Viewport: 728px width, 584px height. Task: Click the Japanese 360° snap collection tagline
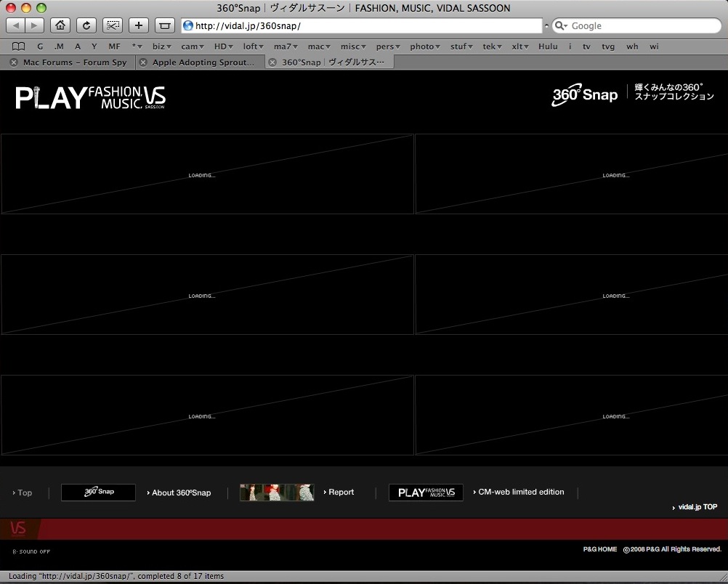pos(674,92)
